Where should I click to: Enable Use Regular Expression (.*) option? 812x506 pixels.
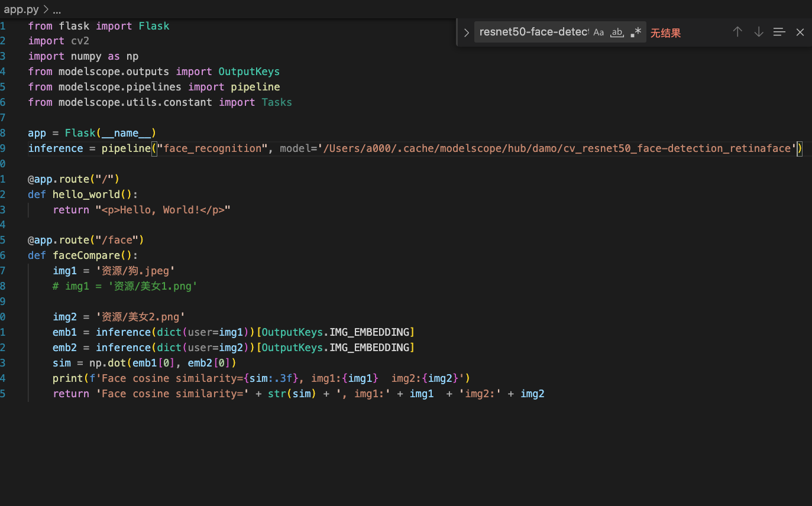[x=636, y=33]
